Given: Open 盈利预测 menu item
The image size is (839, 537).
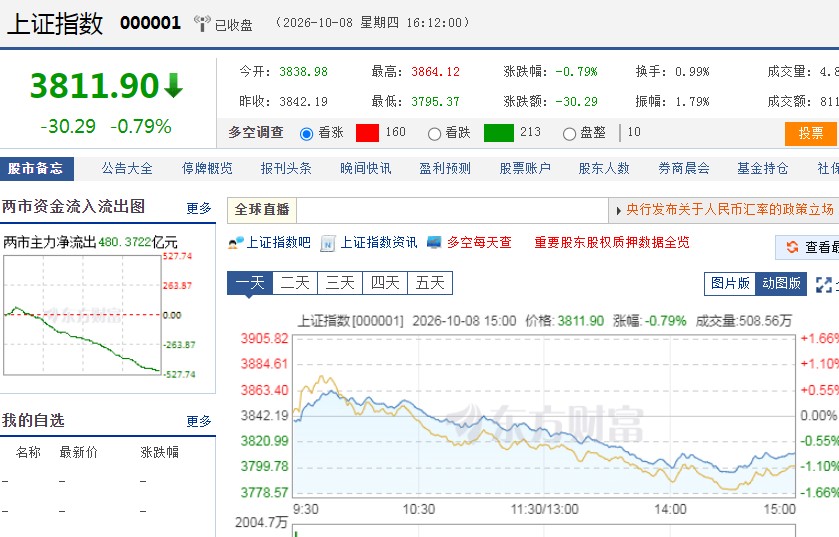Looking at the screenshot, I should (x=445, y=168).
